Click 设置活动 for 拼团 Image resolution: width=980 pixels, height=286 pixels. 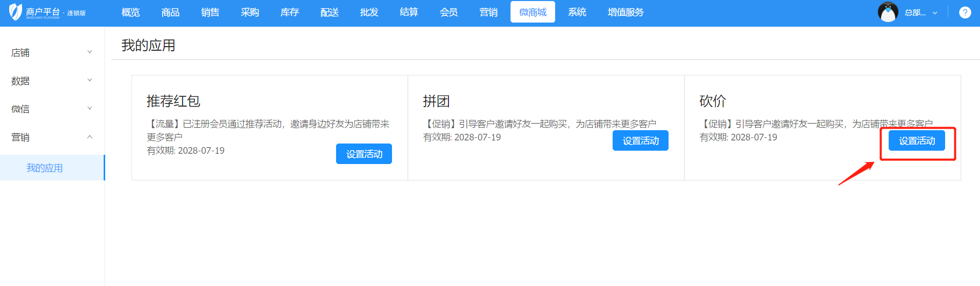[640, 141]
